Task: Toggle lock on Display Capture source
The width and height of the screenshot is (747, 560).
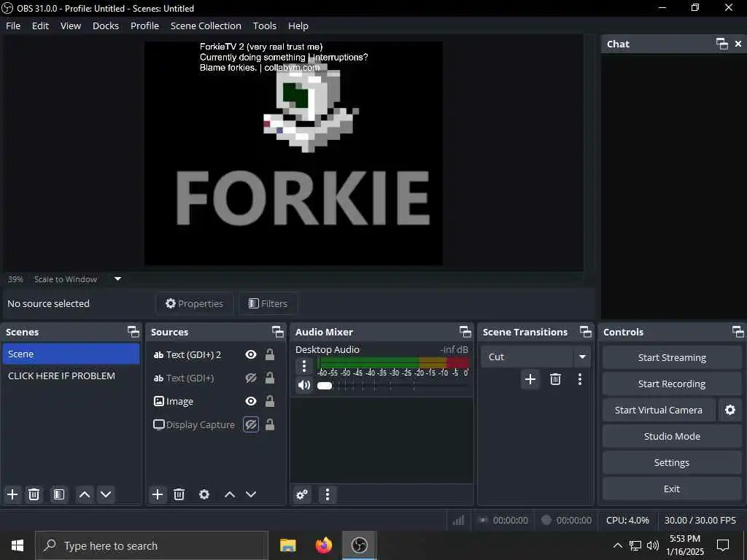Action: coord(270,424)
